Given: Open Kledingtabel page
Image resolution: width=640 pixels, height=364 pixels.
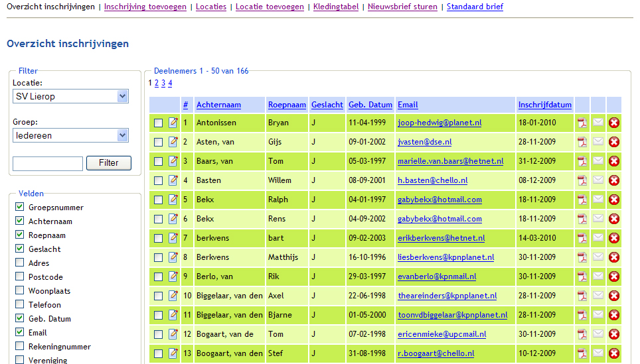Looking at the screenshot, I should pos(336,7).
